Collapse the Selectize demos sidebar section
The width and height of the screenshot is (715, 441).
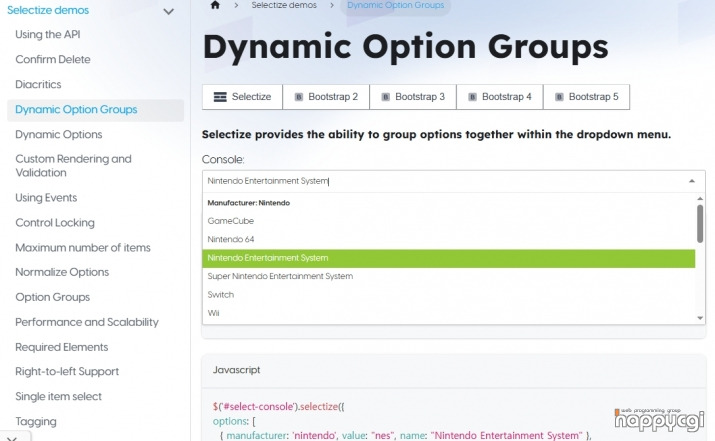click(168, 11)
